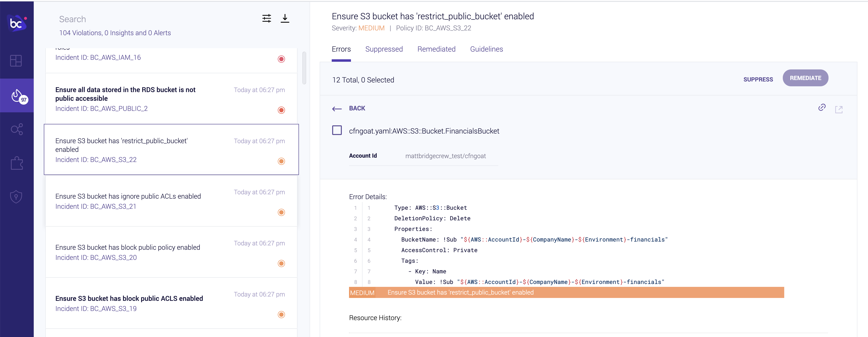Click severity dot for BC_AWS_S3_20

(281, 263)
